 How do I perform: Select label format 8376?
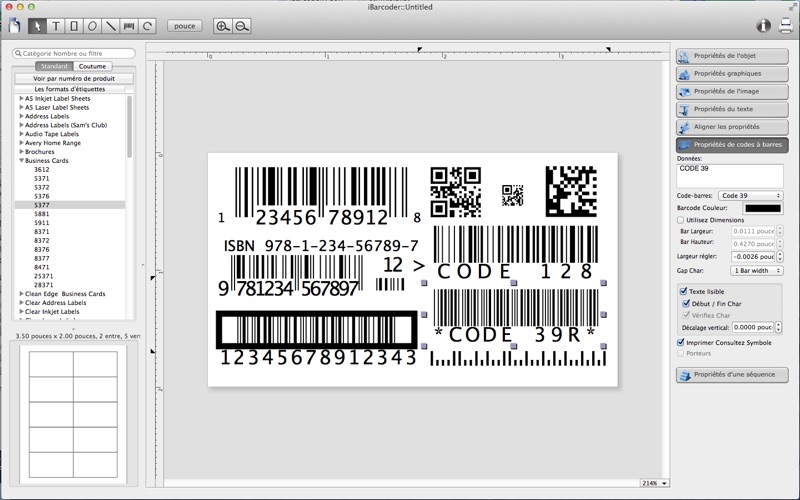(42, 249)
